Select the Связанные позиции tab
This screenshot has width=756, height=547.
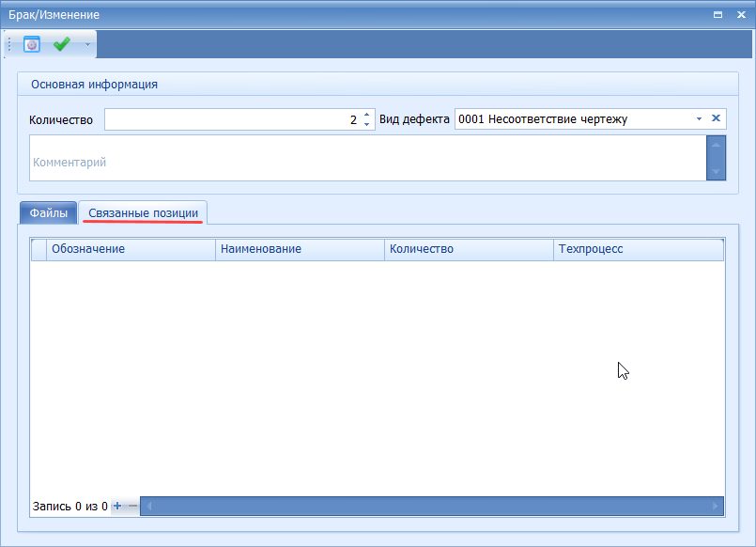pos(143,213)
